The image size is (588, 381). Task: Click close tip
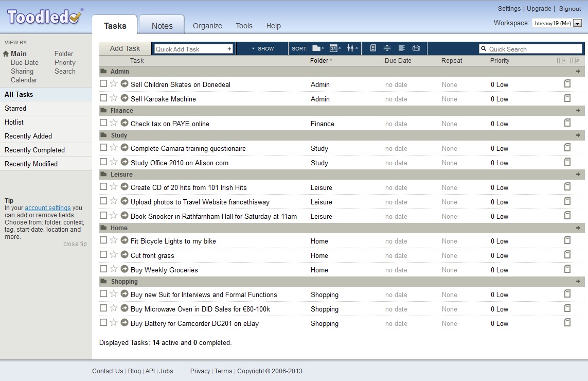[x=75, y=244]
